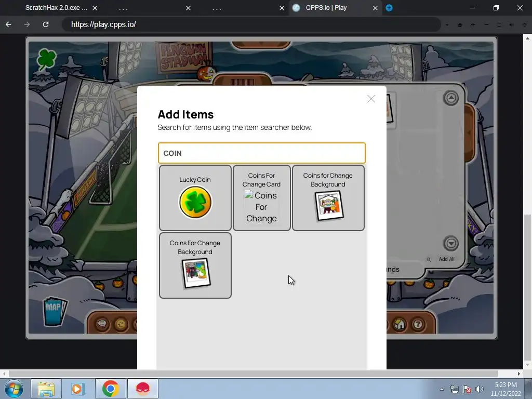Reload the play.cpps.io page
Screen dimensions: 532x399
(46, 24)
